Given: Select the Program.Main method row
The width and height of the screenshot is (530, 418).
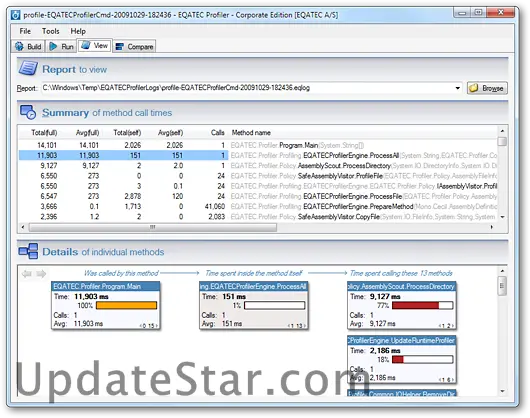Looking at the screenshot, I should pos(258,145).
